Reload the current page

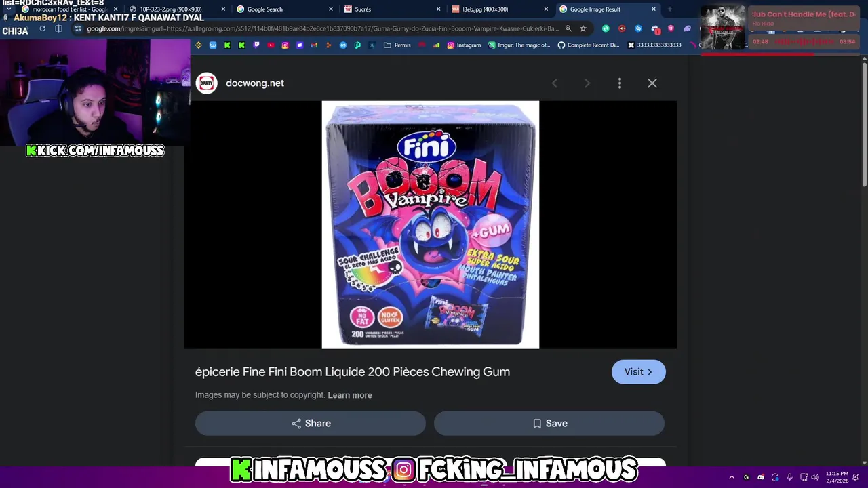click(42, 28)
